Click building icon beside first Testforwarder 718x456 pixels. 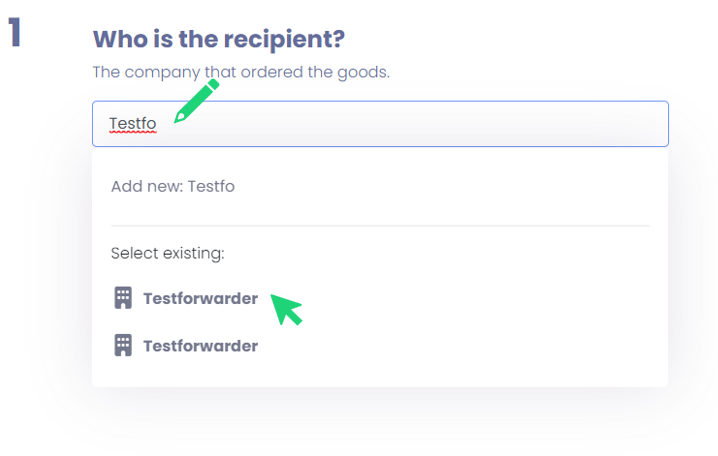point(123,298)
